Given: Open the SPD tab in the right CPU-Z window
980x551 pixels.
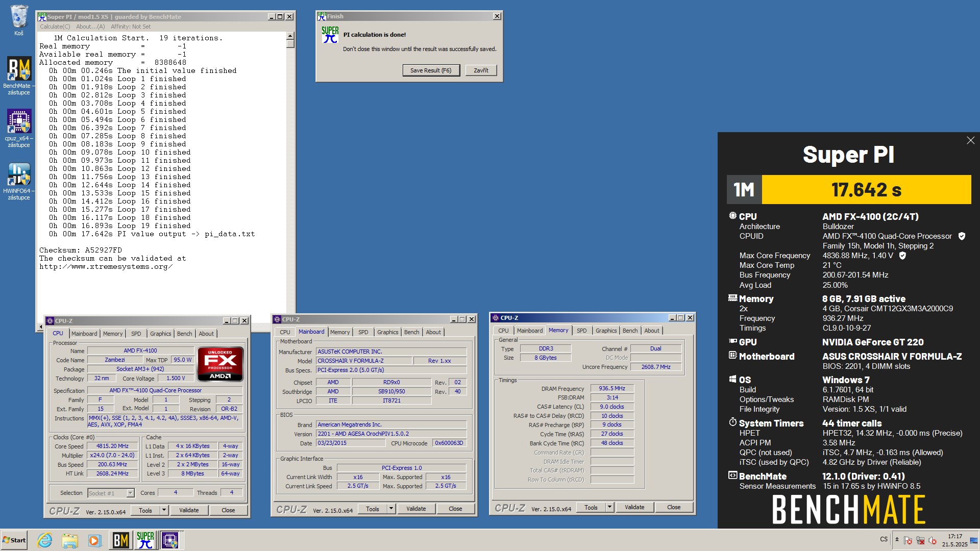Looking at the screenshot, I should click(582, 331).
